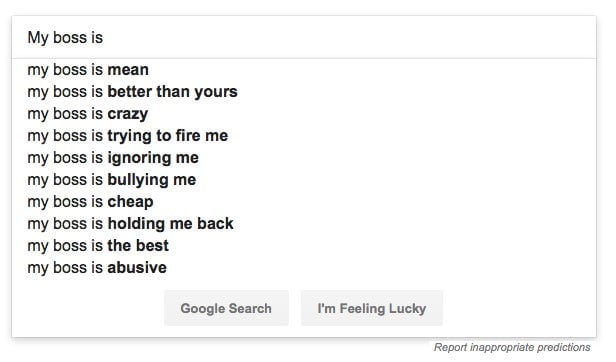Image resolution: width=616 pixels, height=362 pixels.
Task: Click the bold phrase 'trying to fire me'
Action: [x=168, y=136]
